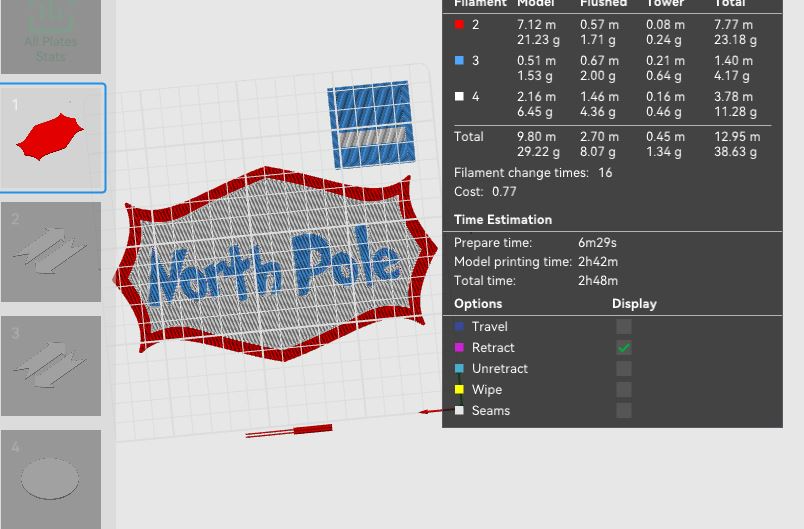Enable Unretract display checkbox

(x=624, y=369)
